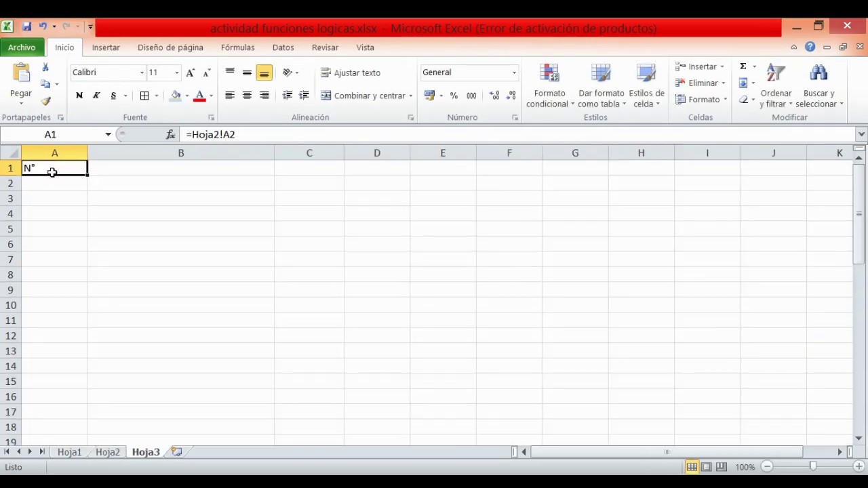Click the fill color bucket swatch
This screenshot has width=868, height=488.
(176, 96)
